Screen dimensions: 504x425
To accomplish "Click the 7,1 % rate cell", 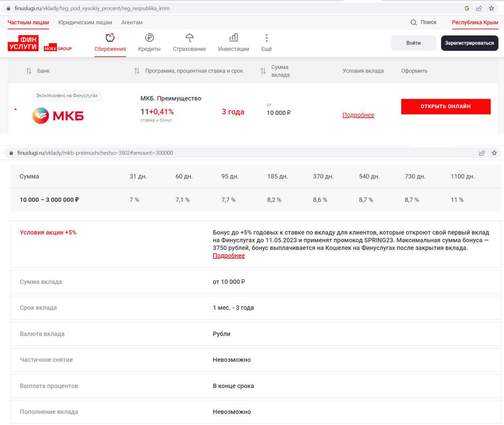I will tap(183, 200).
